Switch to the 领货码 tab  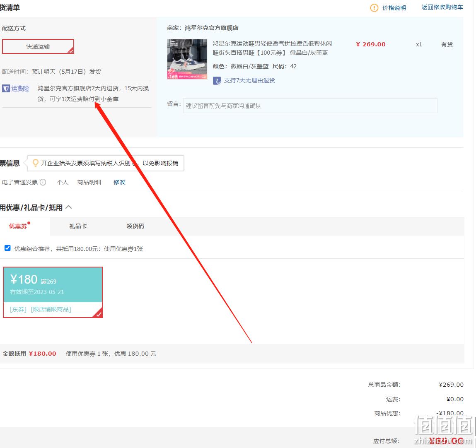point(135,226)
